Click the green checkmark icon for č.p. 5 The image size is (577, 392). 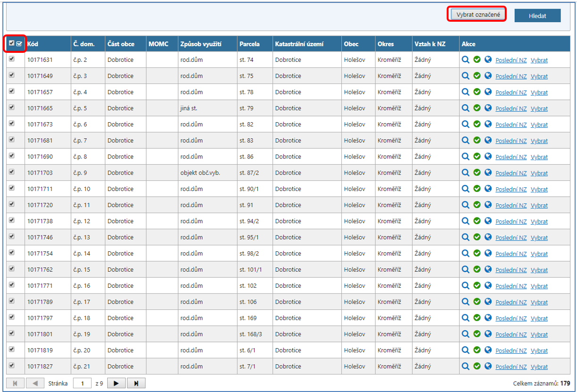(477, 108)
